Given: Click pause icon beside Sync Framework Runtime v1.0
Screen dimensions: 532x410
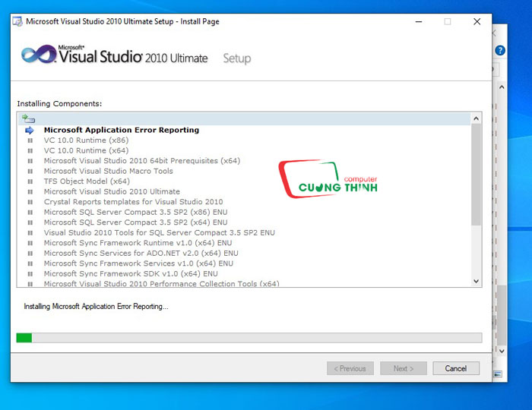Looking at the screenshot, I should (x=30, y=243).
